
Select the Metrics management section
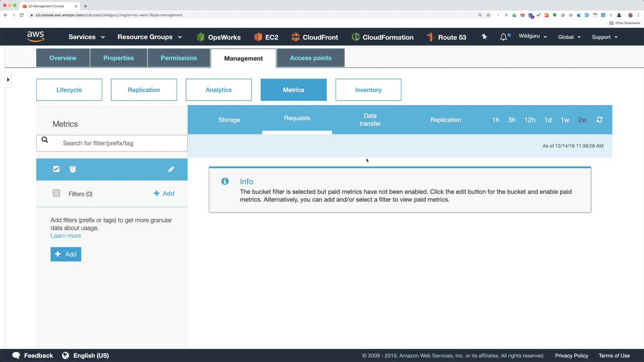tap(293, 90)
